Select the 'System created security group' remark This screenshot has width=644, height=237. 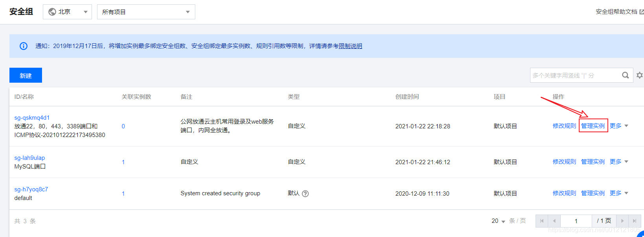[220, 193]
